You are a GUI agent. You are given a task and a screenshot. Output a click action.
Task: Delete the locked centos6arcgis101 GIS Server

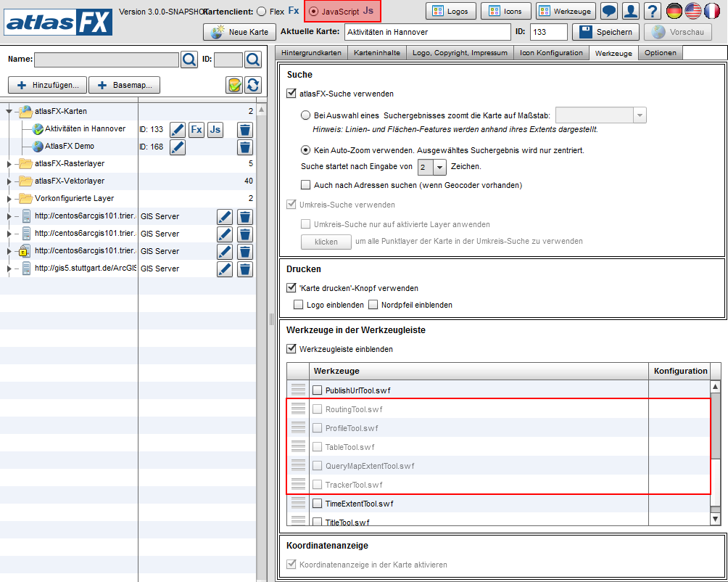point(245,251)
